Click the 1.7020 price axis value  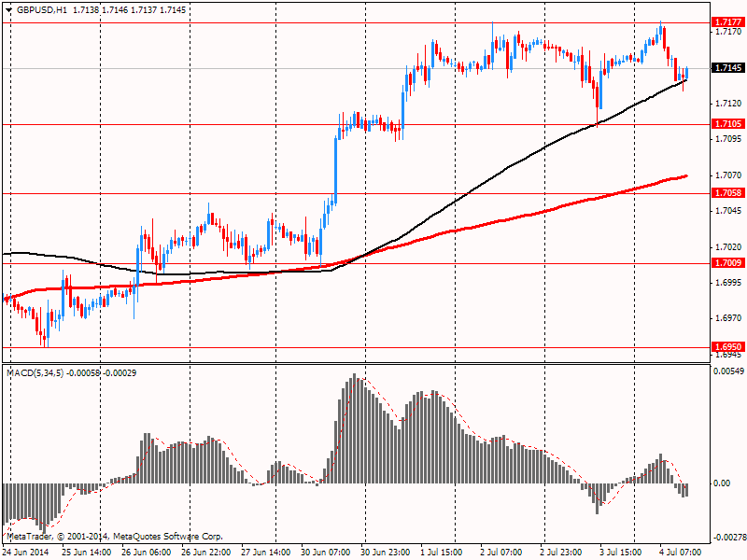point(728,246)
